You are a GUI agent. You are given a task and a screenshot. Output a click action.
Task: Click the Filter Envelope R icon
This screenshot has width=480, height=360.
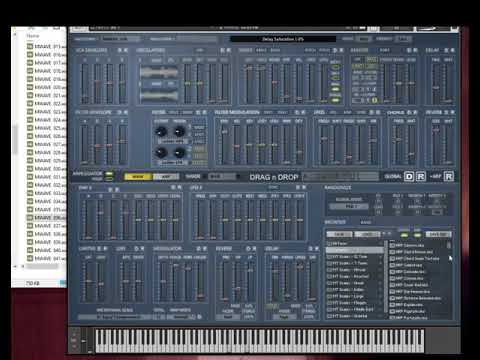click(126, 112)
